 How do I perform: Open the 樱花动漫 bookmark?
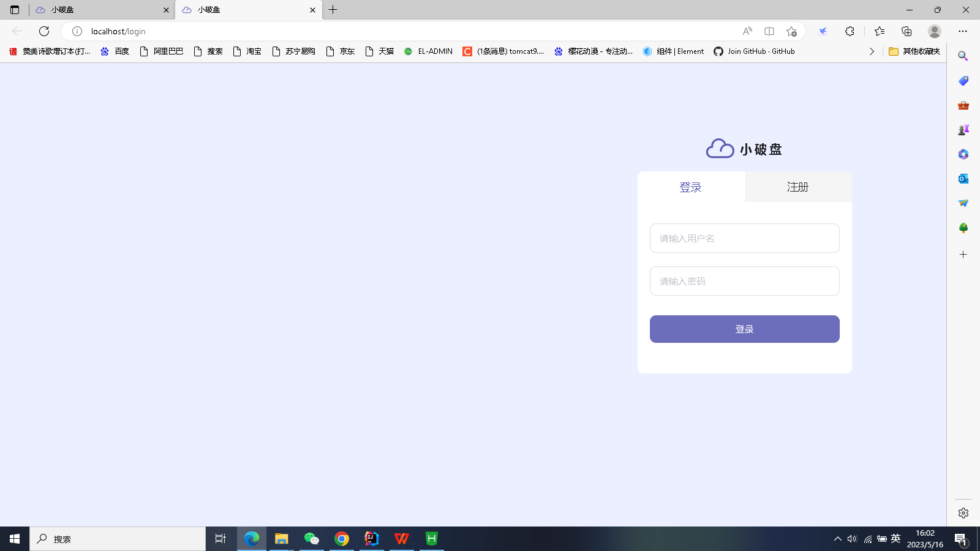coord(594,51)
